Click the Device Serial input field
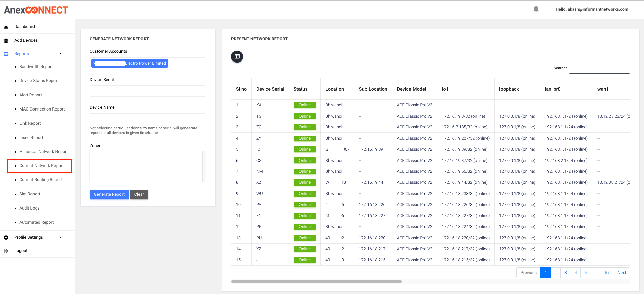Viewport: 644px width, 294px height. (x=148, y=91)
